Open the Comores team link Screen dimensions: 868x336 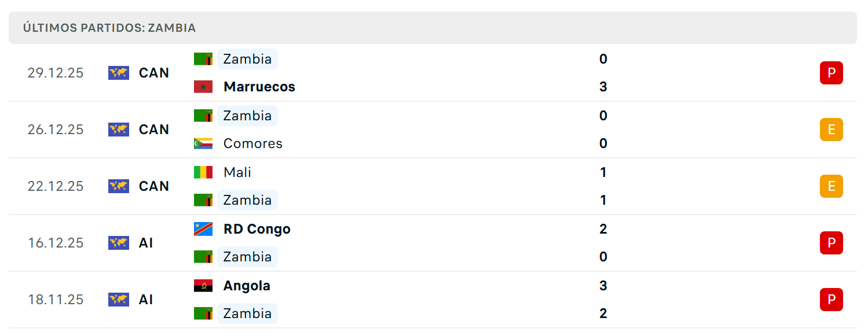point(253,143)
